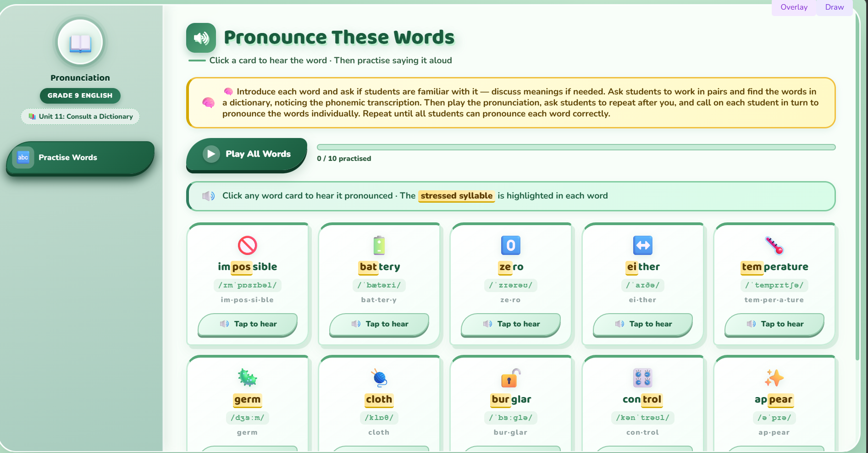Select Practise Words in the sidebar

coord(80,158)
